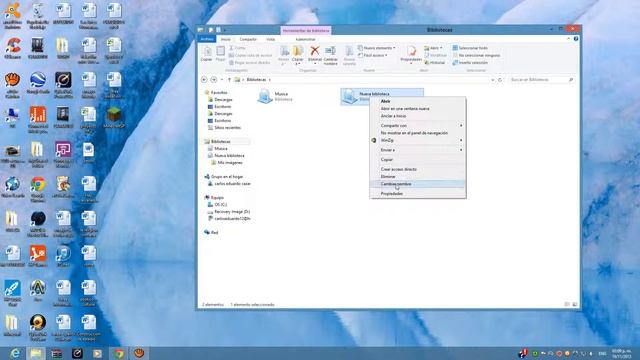Screen dimensions: 640x360
Task: Click Invertir selección in the ribbon
Action: pyautogui.click(x=470, y=62)
